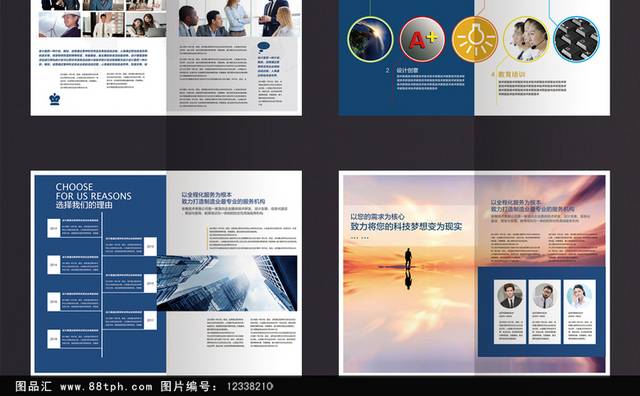Click the skyscraper buildings photo
The height and width of the screenshot is (396, 640).
(227, 283)
